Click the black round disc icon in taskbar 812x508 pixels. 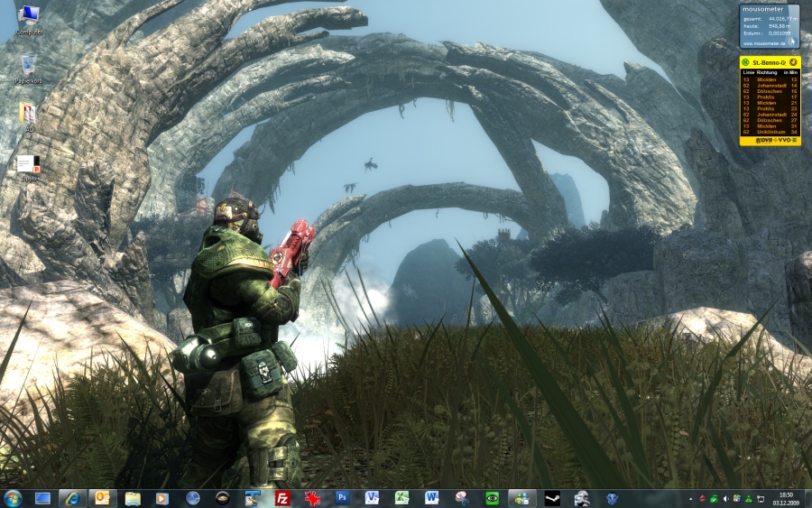pyautogui.click(x=223, y=499)
